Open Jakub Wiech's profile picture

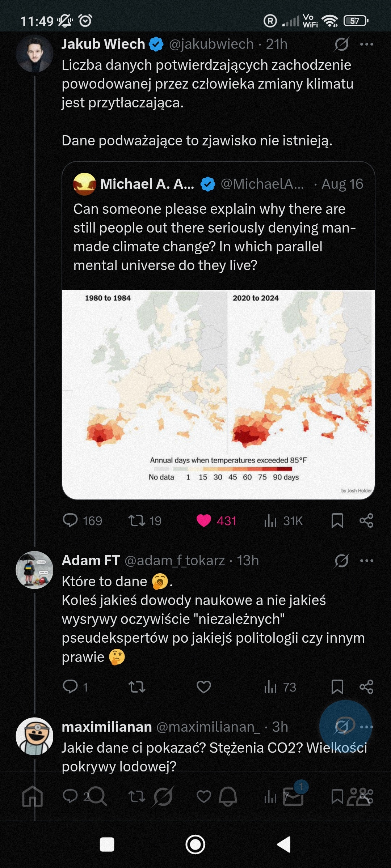(x=34, y=54)
